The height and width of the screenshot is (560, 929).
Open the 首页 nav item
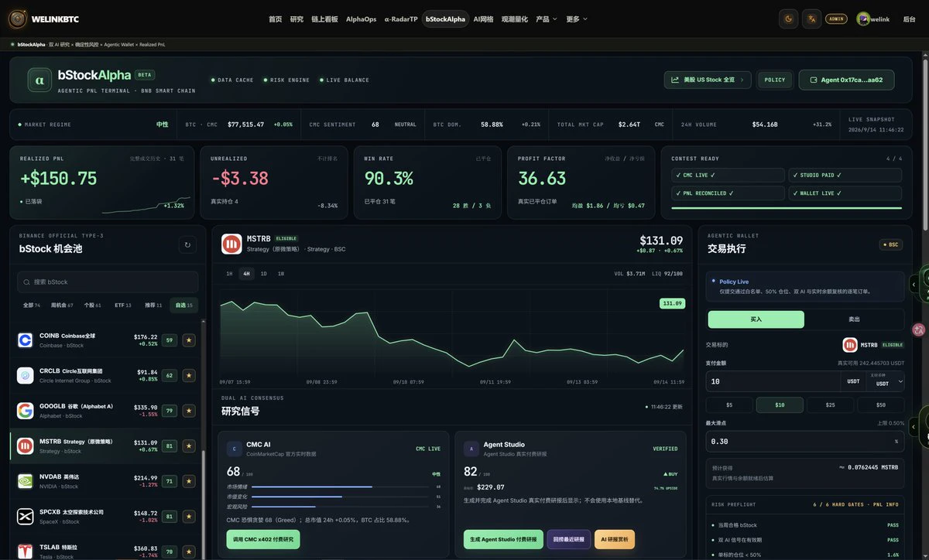tap(275, 19)
